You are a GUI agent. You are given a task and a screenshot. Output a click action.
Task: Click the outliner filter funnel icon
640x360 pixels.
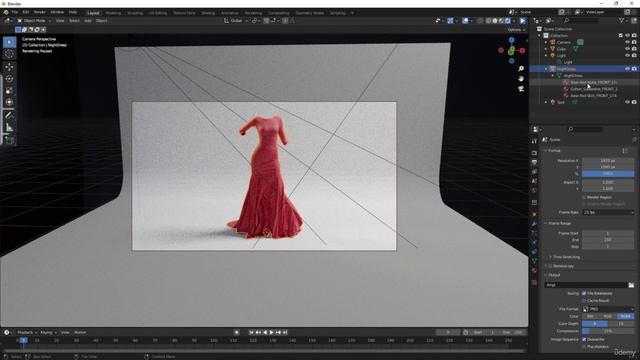pos(622,20)
